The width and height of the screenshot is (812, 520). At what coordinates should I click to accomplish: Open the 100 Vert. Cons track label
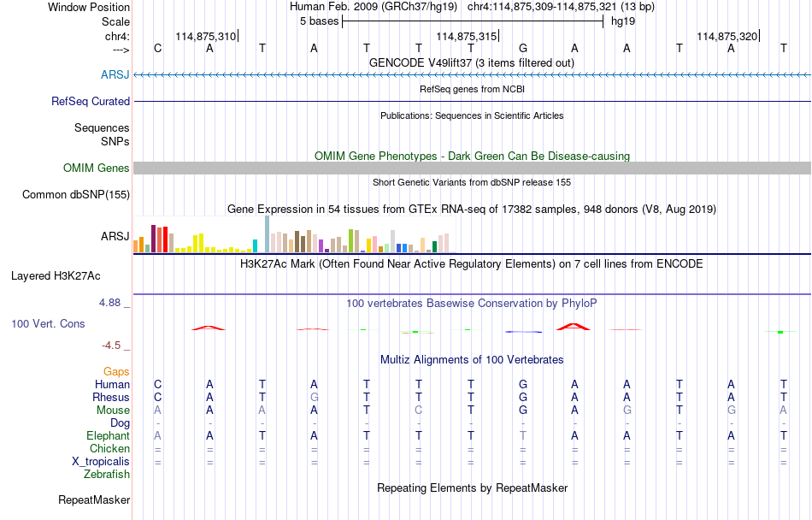pos(48,323)
